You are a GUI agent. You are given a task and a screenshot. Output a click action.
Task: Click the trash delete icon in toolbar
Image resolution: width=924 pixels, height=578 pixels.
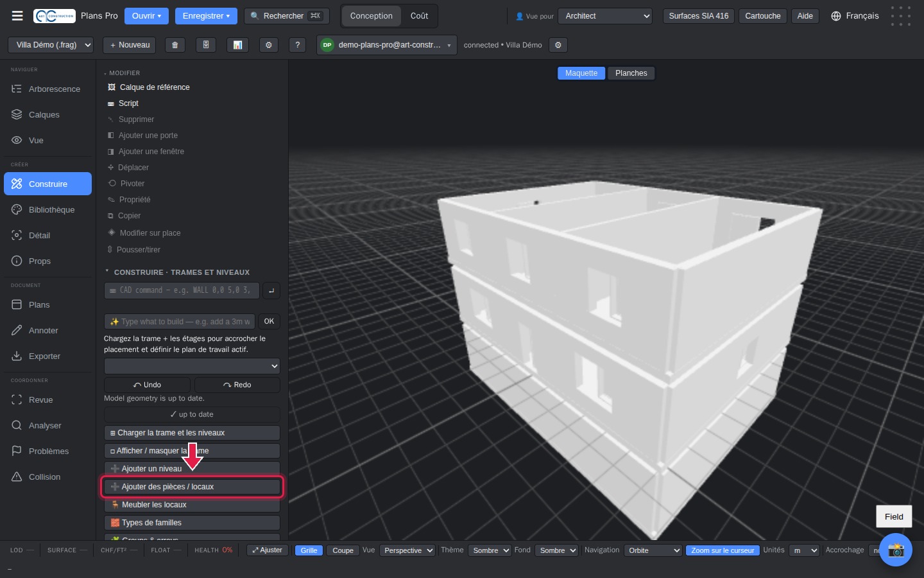175,45
